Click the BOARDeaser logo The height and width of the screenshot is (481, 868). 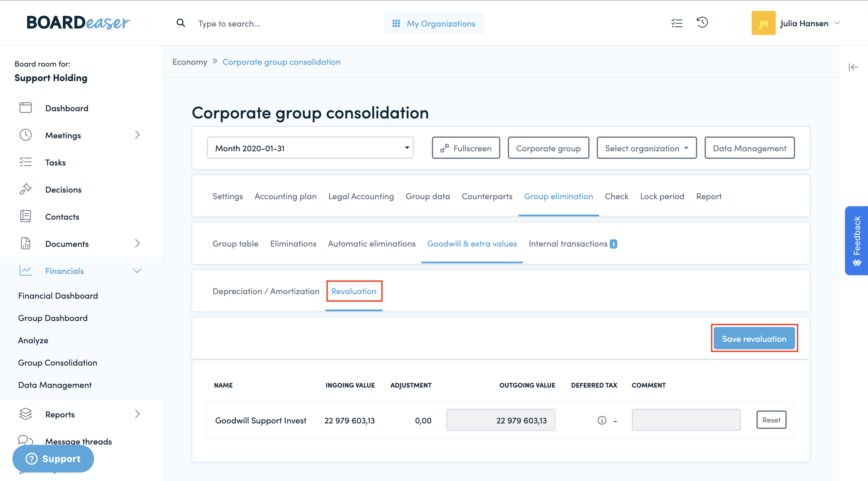point(78,23)
